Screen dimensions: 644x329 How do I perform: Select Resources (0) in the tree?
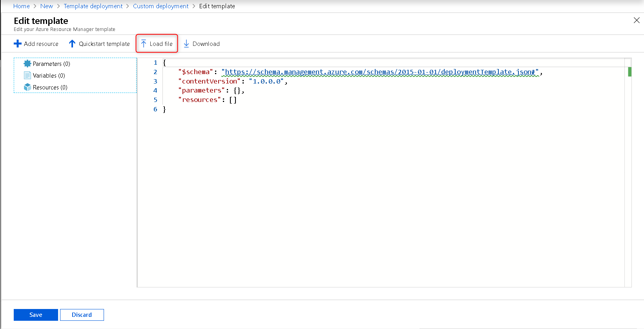tap(50, 87)
